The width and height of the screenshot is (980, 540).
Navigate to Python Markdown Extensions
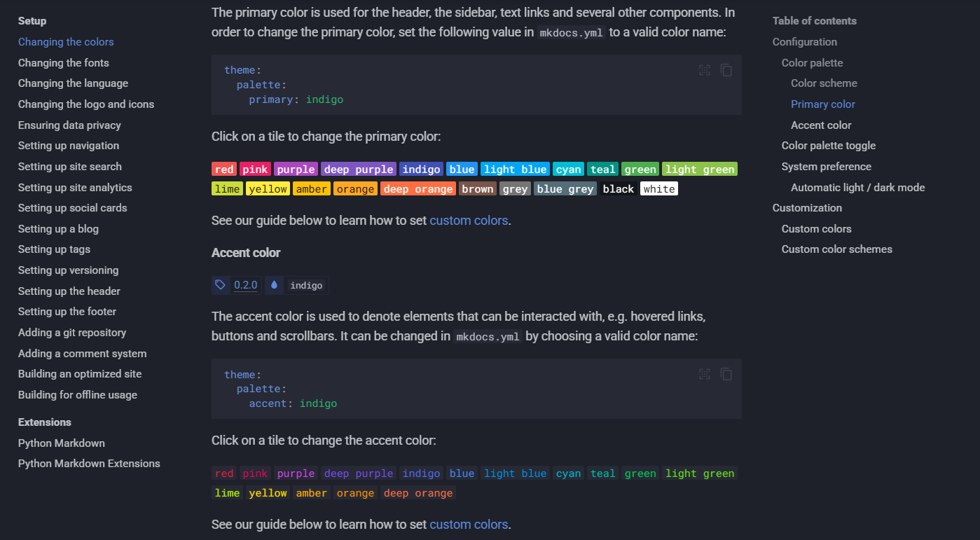pos(89,464)
